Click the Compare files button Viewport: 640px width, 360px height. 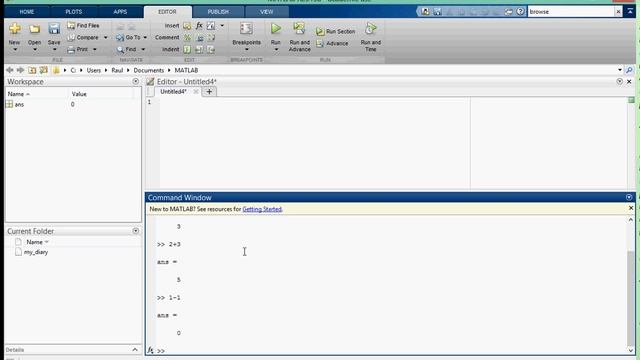point(83,37)
